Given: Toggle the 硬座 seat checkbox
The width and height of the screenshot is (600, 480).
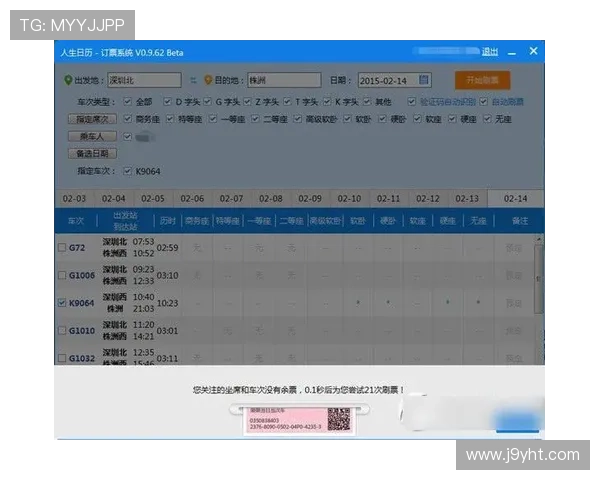Looking at the screenshot, I should click(x=452, y=119).
